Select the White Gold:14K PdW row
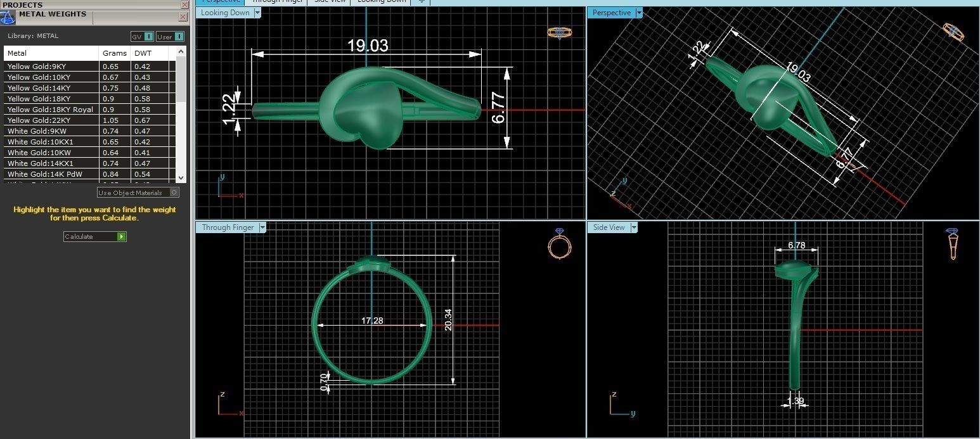 click(x=89, y=174)
